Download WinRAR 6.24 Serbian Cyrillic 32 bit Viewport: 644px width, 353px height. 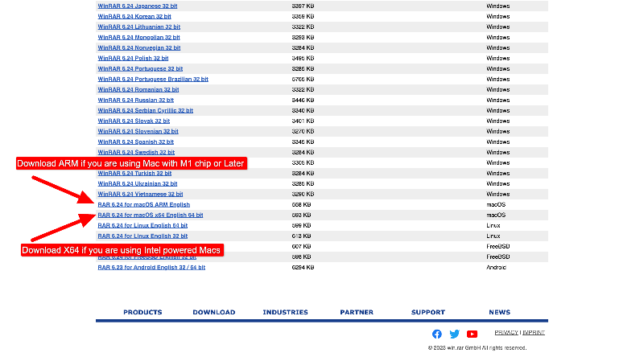[x=146, y=110]
